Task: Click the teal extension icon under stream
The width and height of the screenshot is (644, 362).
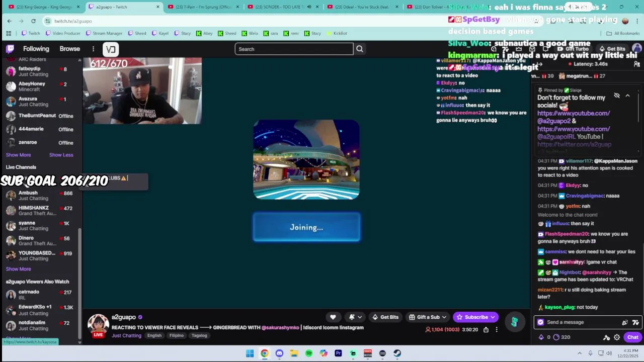Action: coord(514,322)
